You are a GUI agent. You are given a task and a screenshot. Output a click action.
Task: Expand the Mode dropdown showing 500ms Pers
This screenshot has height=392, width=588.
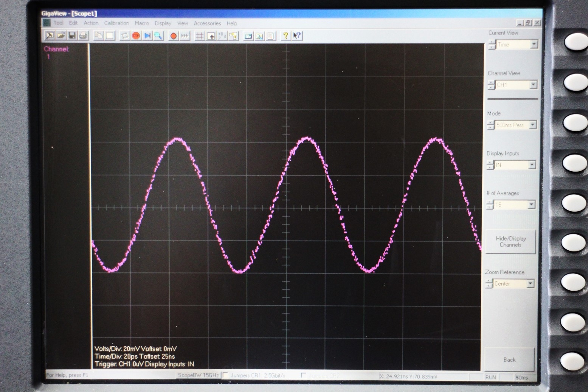coord(532,125)
